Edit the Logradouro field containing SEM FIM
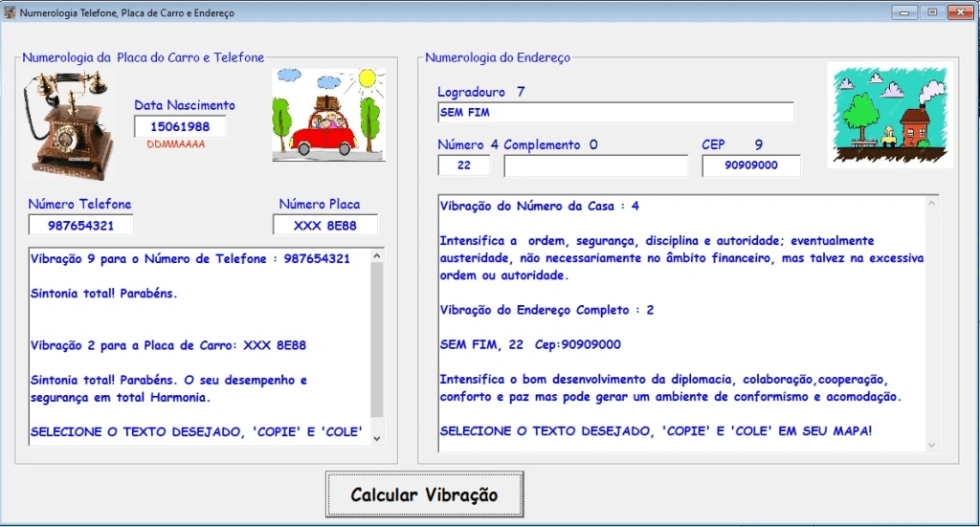The height and width of the screenshot is (527, 980). click(x=615, y=113)
